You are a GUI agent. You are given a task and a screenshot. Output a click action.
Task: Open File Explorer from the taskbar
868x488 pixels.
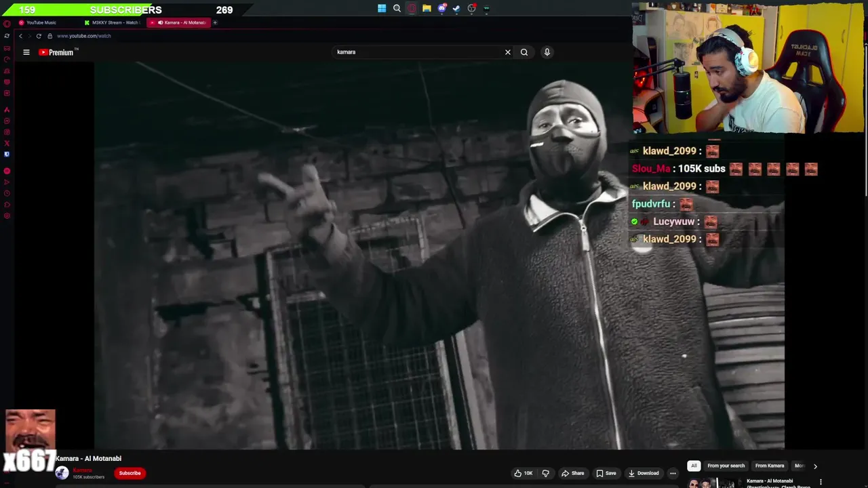point(427,9)
